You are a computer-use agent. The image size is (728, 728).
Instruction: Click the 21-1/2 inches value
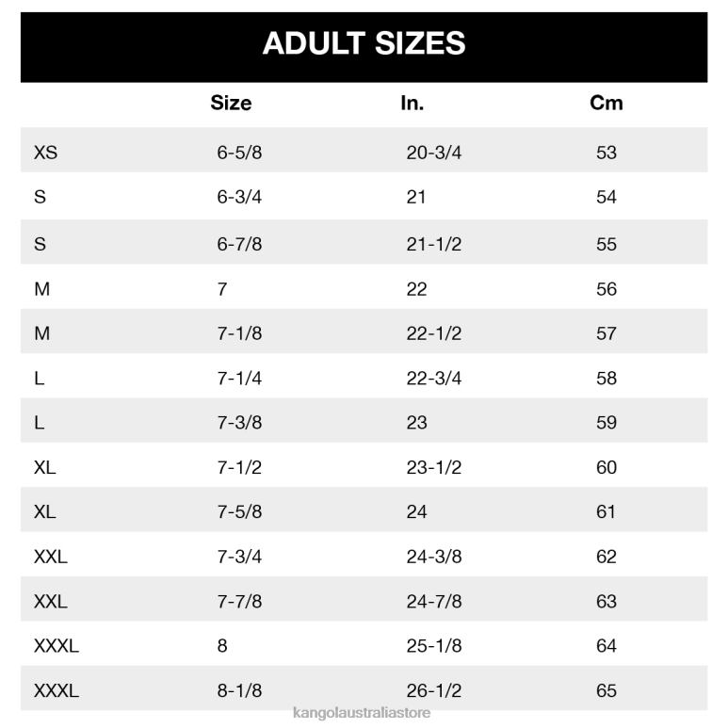pos(433,244)
